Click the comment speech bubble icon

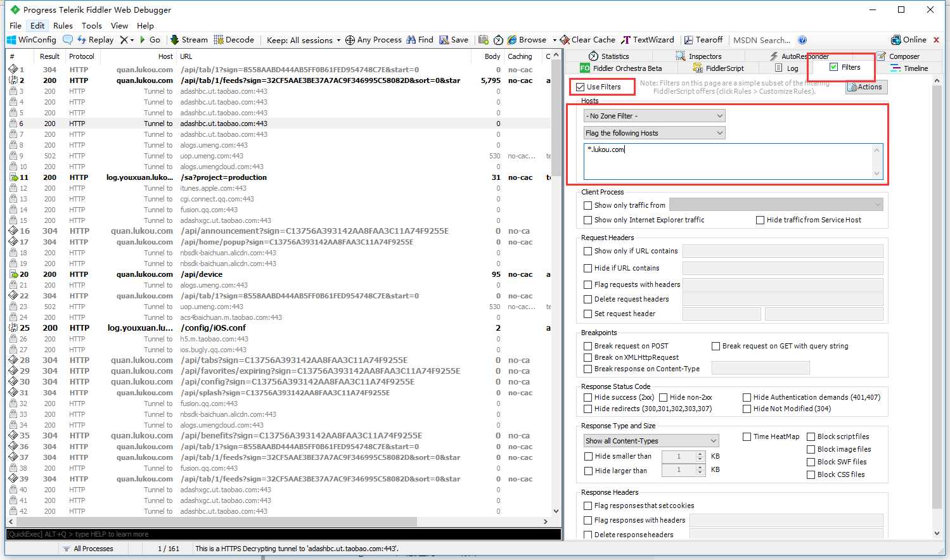pyautogui.click(x=68, y=39)
